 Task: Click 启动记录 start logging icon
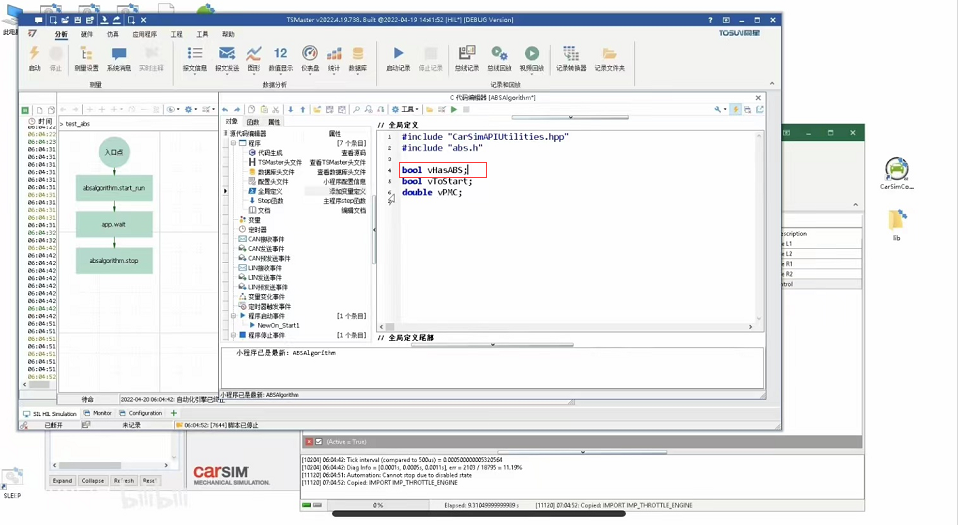pos(398,57)
